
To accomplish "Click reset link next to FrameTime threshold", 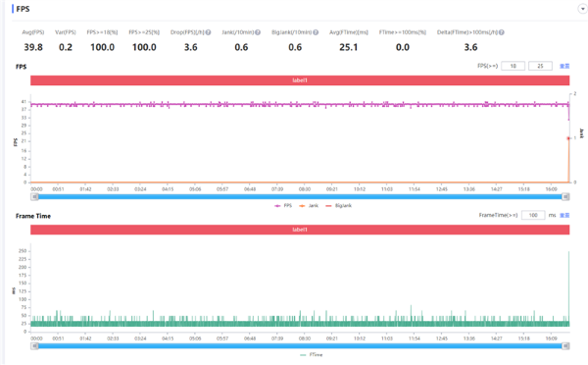I will (x=564, y=215).
